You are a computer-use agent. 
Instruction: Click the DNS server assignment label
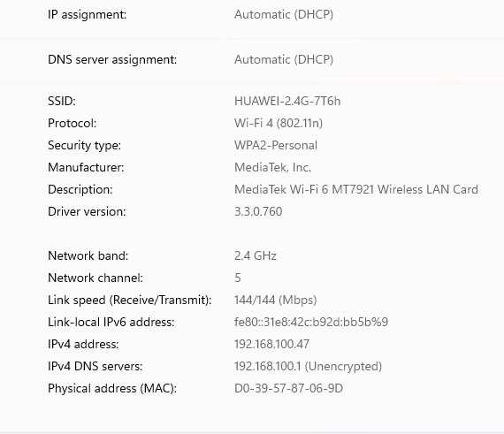[112, 60]
